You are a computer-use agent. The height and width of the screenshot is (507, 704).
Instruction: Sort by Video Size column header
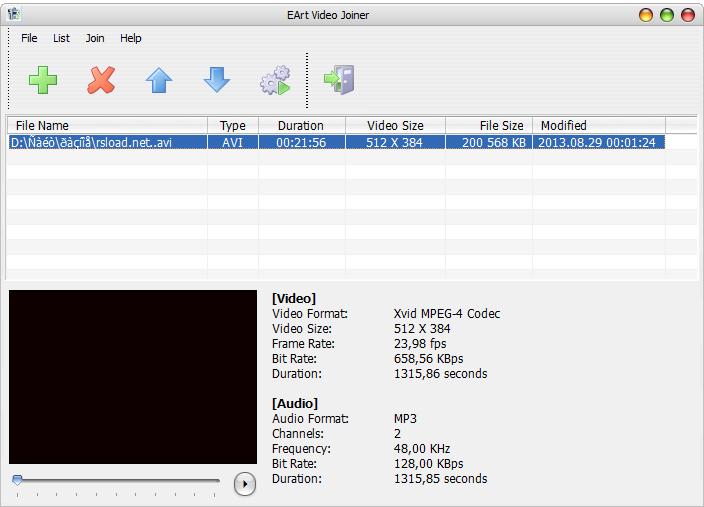click(x=395, y=125)
